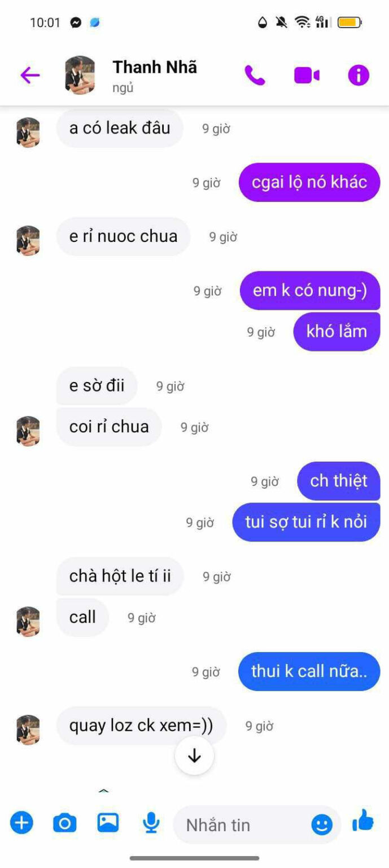Open the camera from message bar

click(65, 823)
